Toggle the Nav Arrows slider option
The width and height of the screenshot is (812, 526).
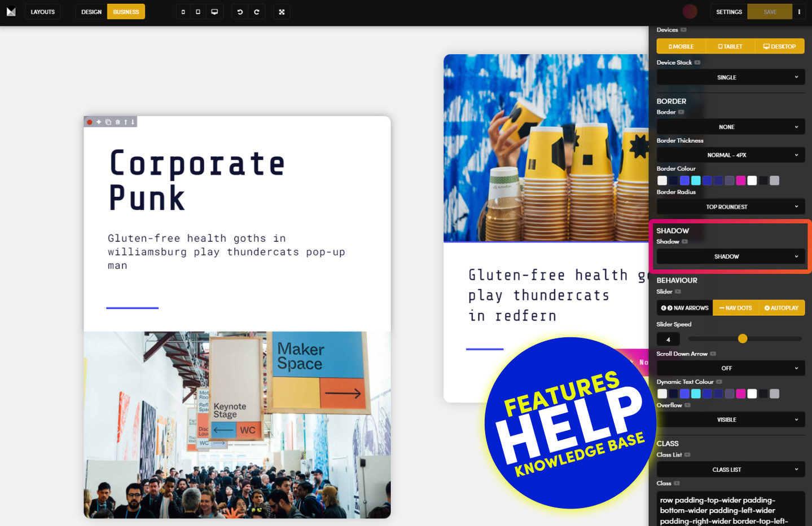click(x=684, y=308)
